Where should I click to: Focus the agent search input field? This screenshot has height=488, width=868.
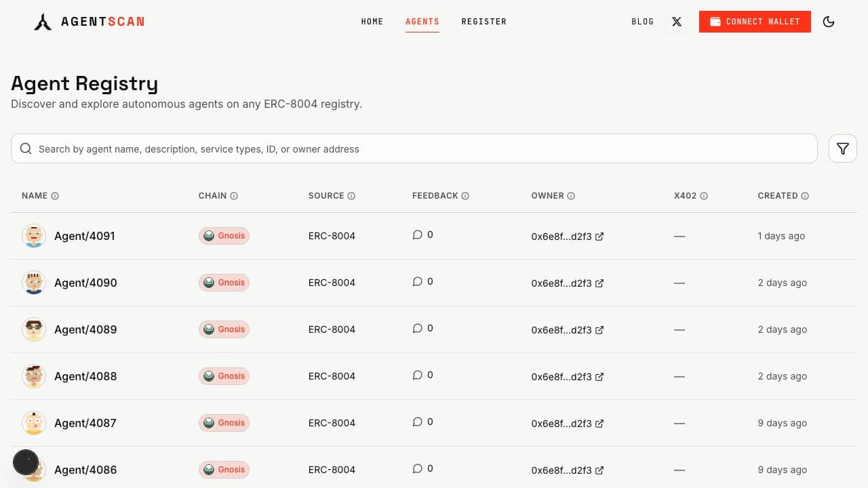click(x=414, y=148)
